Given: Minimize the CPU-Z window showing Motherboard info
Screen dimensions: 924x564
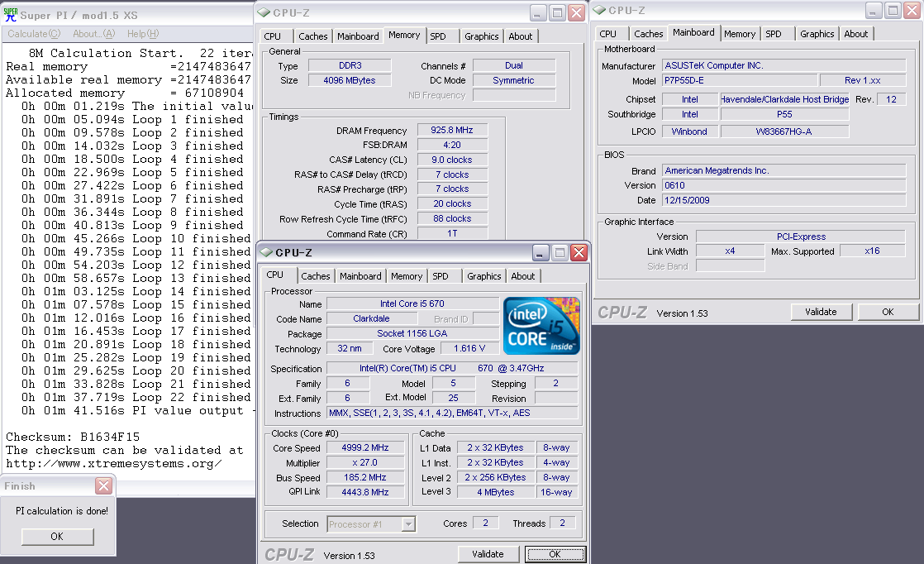Looking at the screenshot, I should point(872,10).
